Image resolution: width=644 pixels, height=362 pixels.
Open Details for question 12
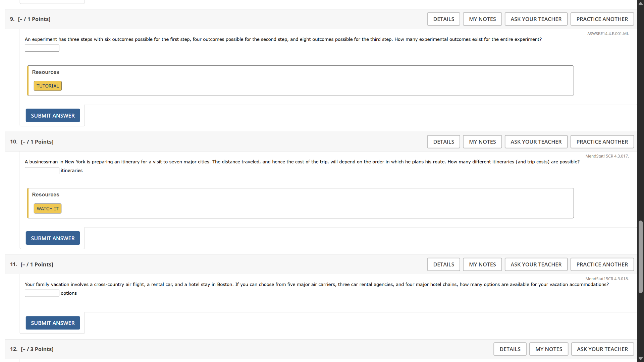(509, 349)
